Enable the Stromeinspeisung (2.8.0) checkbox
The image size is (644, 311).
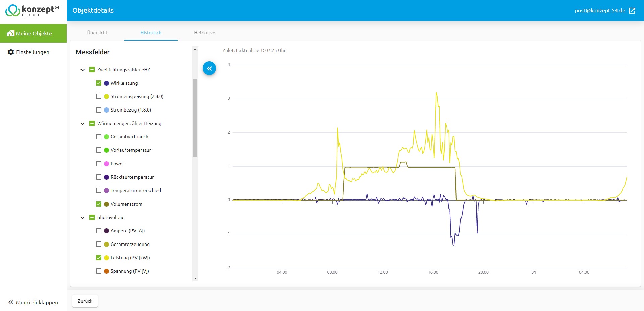point(99,96)
